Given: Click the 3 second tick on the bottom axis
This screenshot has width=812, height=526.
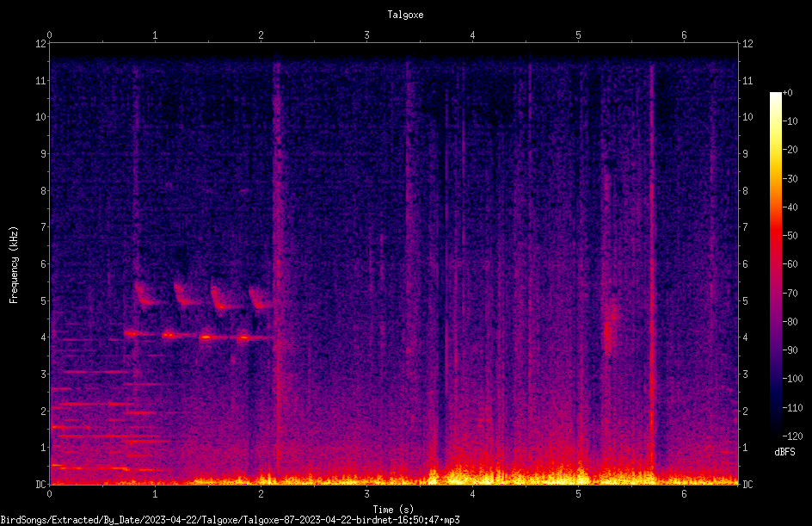Looking at the screenshot, I should 366,494.
